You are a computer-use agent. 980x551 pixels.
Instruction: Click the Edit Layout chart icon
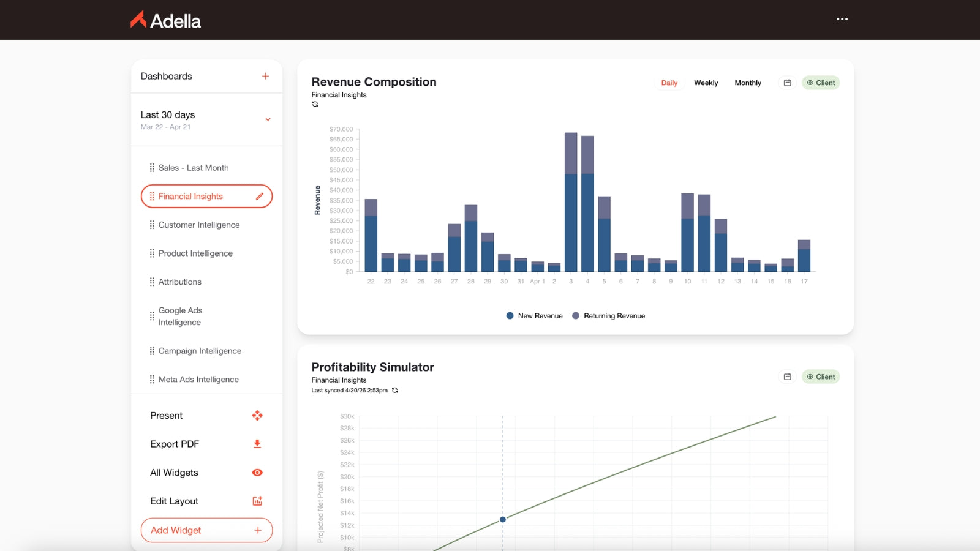(x=257, y=501)
